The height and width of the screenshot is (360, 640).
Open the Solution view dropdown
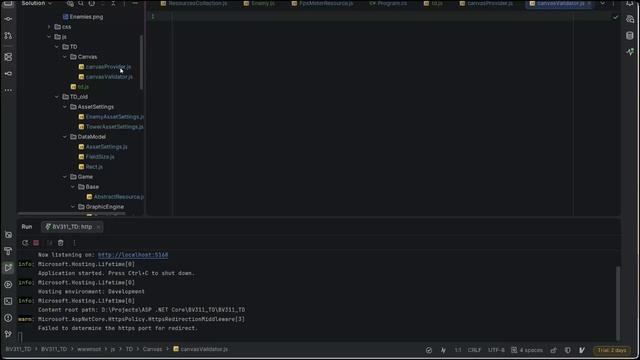(x=37, y=3)
